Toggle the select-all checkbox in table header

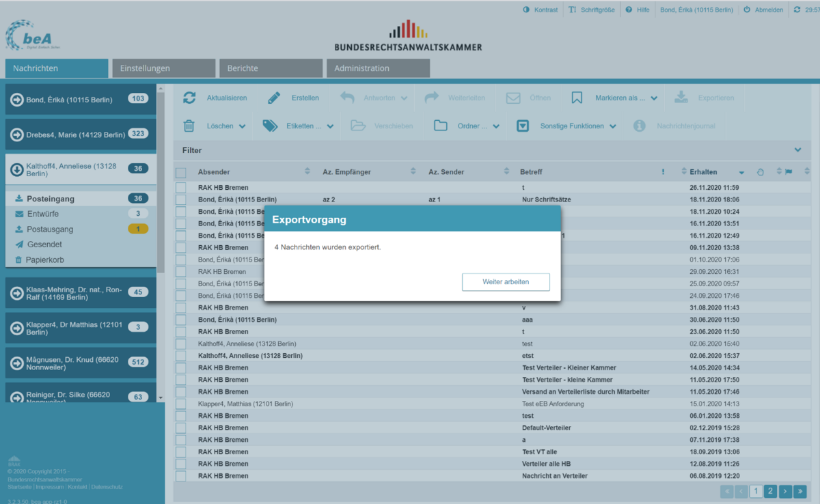pyautogui.click(x=180, y=173)
